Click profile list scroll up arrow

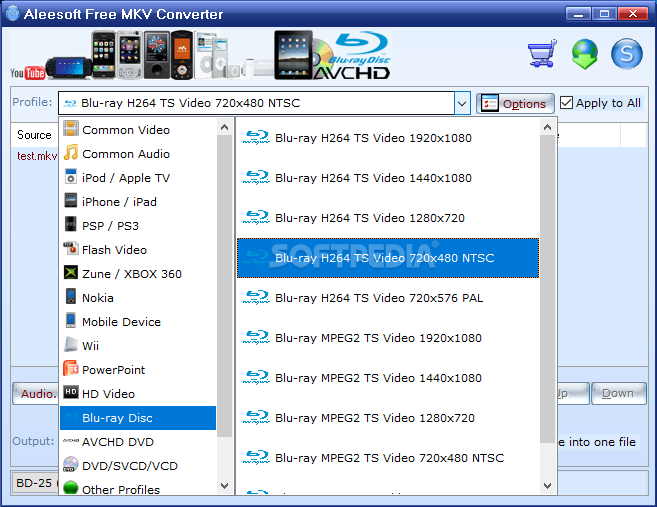point(547,127)
